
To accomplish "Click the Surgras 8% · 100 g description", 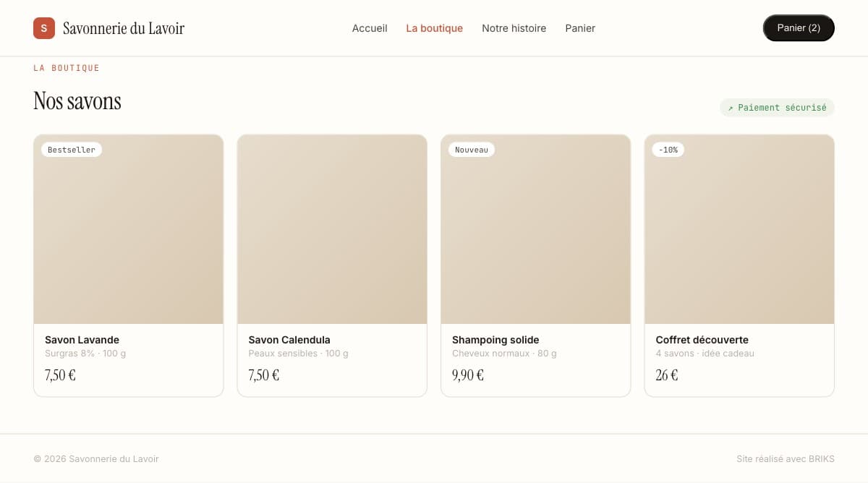I will (85, 354).
